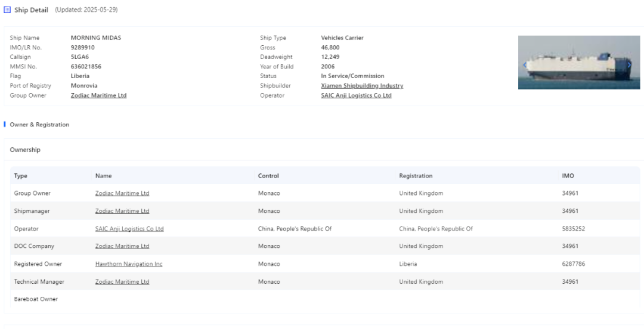Screen dimensions: 644x329
Task: Show previous ship photo with left arrow
Action: tap(525, 65)
